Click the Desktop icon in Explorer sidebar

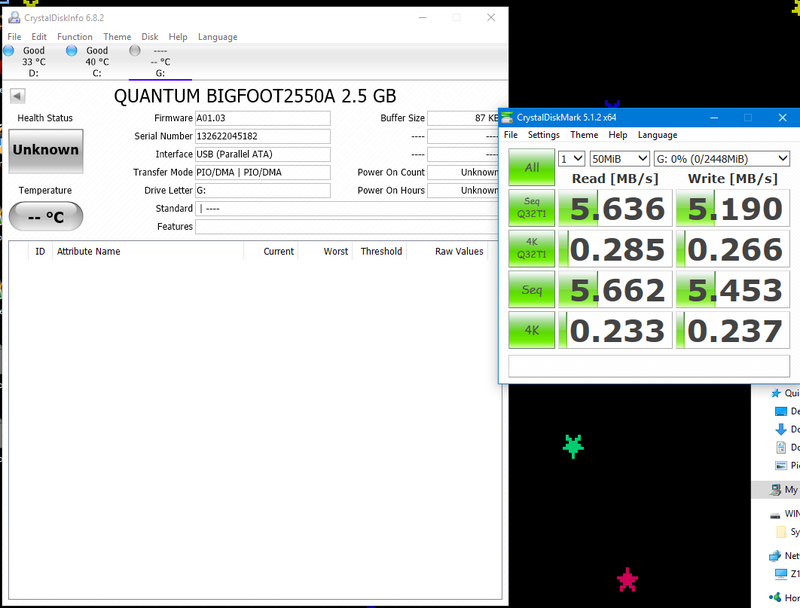coord(781,411)
